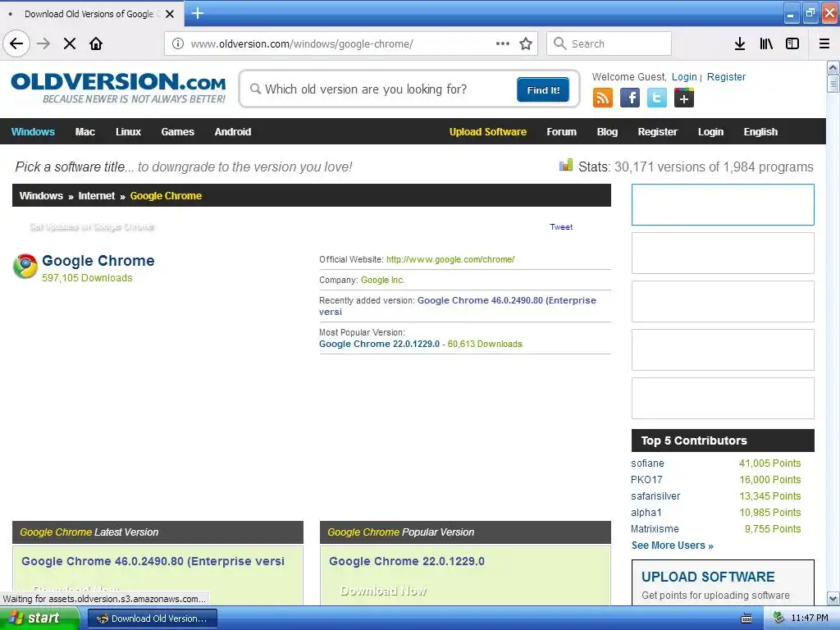Click the orange RSS feed icon
Viewport: 840px width, 630px height.
pyautogui.click(x=603, y=98)
